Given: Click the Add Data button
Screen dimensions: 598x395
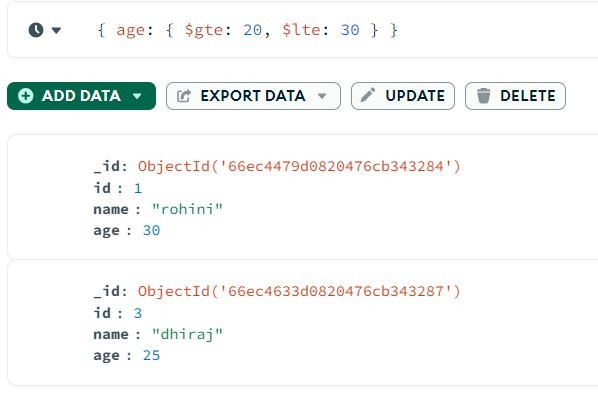Looking at the screenshot, I should click(x=81, y=96).
